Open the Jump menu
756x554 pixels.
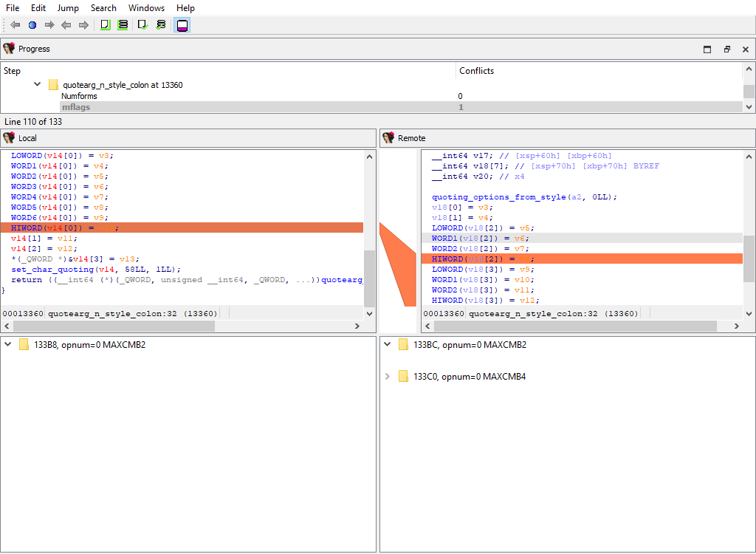tap(68, 8)
